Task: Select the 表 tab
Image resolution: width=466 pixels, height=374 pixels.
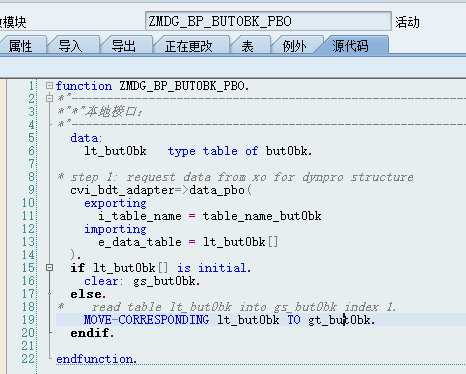Action: coord(247,46)
